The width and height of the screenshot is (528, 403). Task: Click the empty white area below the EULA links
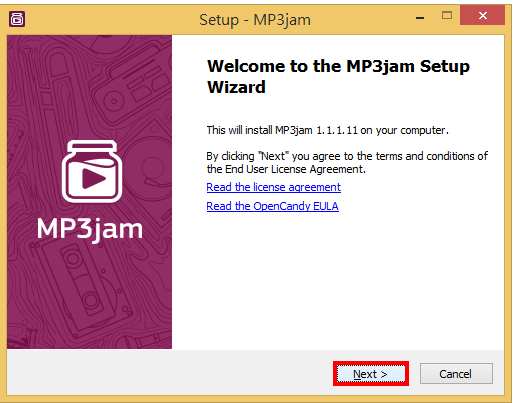(338, 279)
